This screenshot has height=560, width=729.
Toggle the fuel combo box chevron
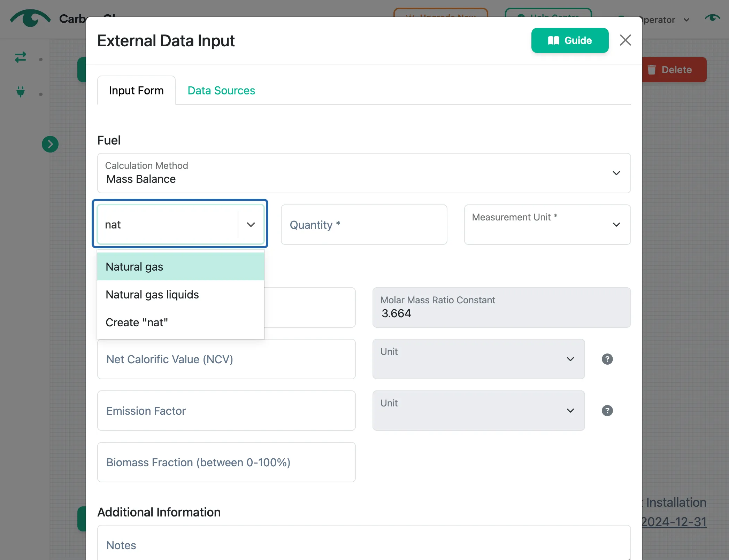point(251,225)
